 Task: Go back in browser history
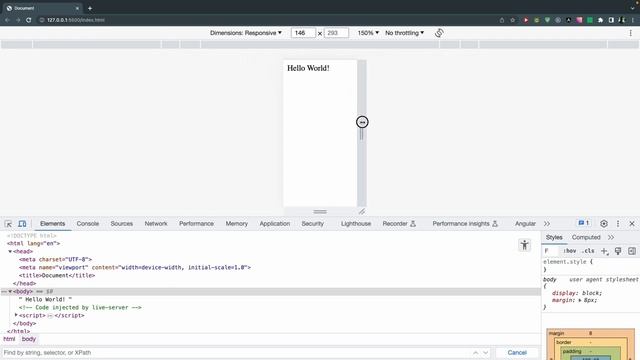pyautogui.click(x=7, y=20)
